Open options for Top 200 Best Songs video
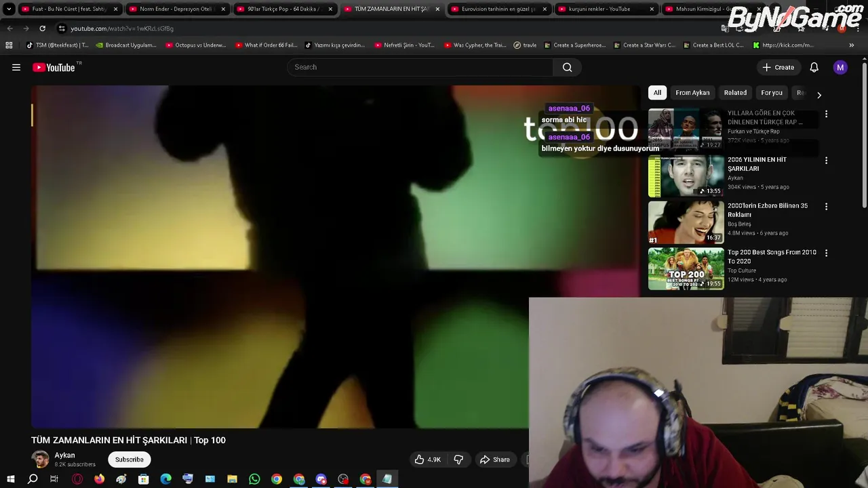This screenshot has height=488, width=868. (x=826, y=253)
